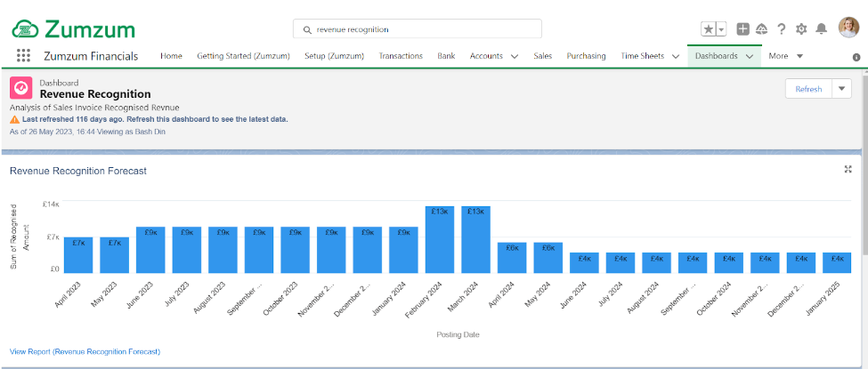Open the Help question mark icon
The height and width of the screenshot is (369, 868).
(781, 29)
